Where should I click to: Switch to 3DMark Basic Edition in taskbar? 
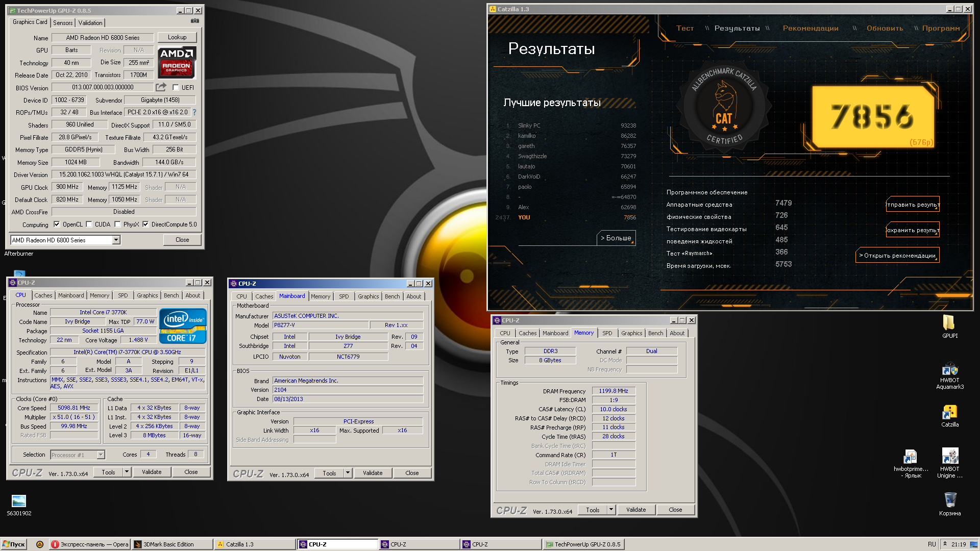coord(172,544)
